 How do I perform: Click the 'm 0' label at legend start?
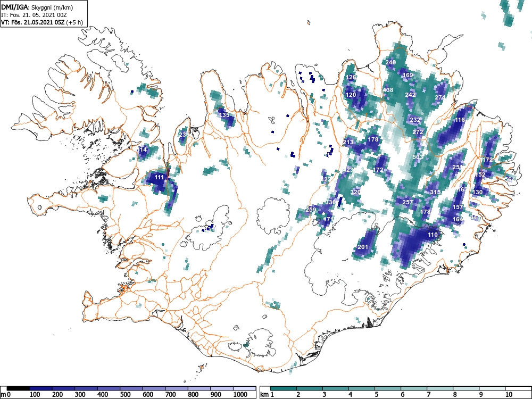[5, 395]
